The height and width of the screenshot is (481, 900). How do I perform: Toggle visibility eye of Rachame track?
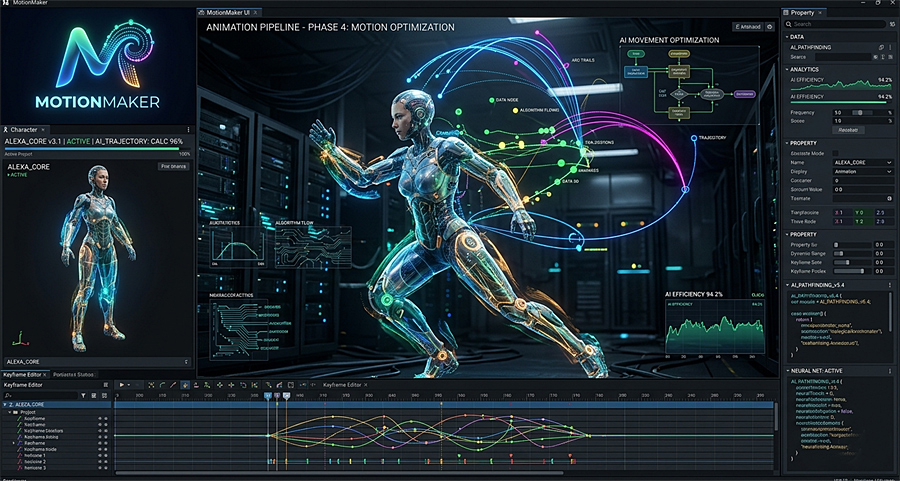click(100, 444)
